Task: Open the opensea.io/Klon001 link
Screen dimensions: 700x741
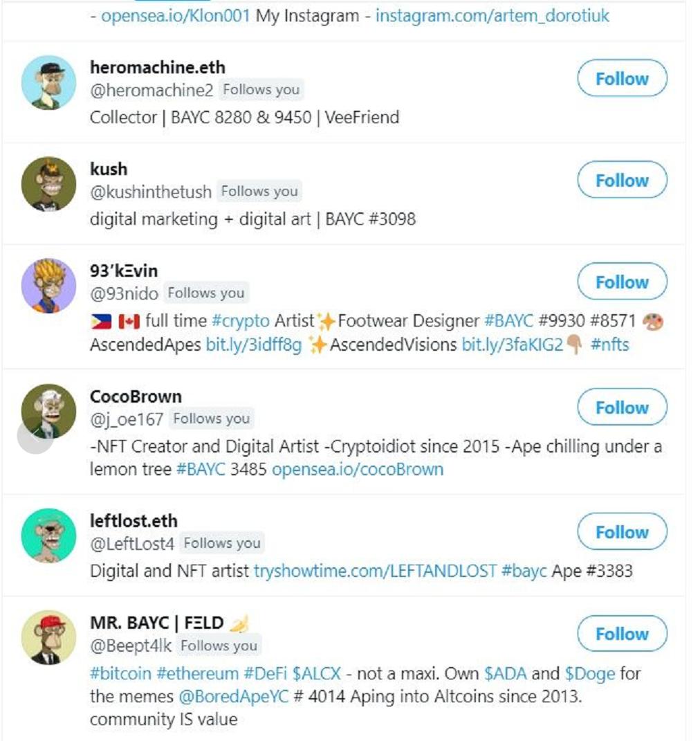Action: [x=175, y=15]
